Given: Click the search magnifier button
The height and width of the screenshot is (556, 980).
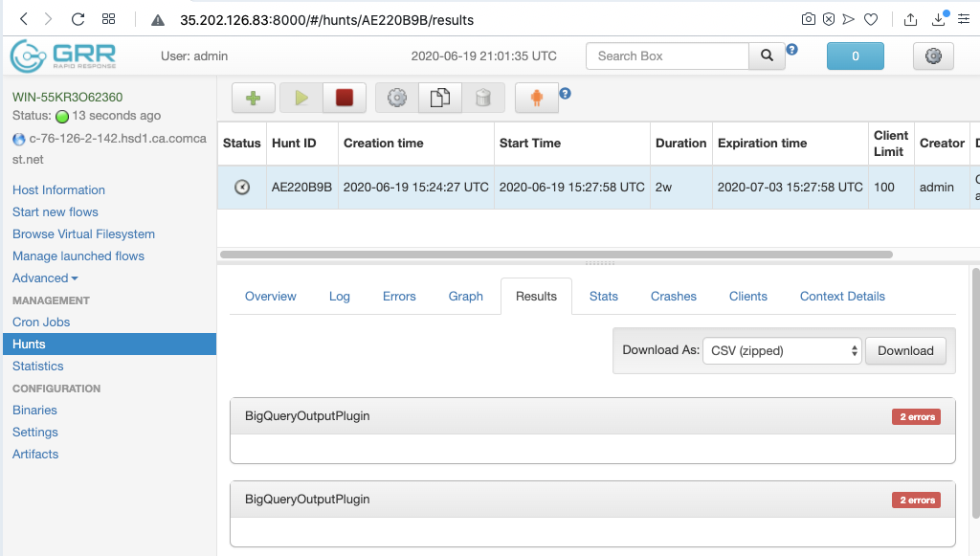Looking at the screenshot, I should (767, 56).
